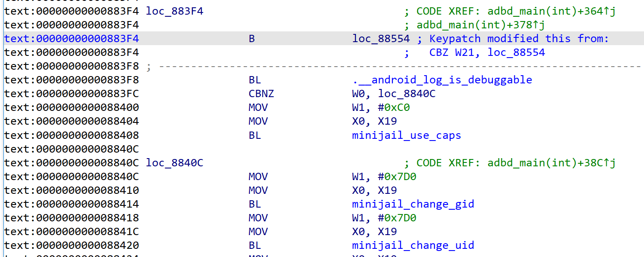This screenshot has width=644, height=257.
Task: Click the BL mnemonic before minijail_change_uid
Action: click(255, 245)
